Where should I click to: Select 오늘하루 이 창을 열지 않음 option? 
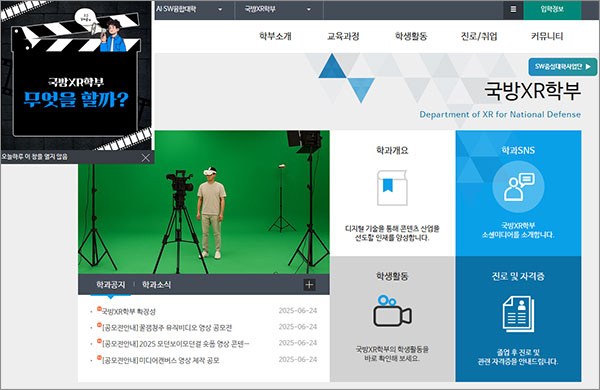34,157
